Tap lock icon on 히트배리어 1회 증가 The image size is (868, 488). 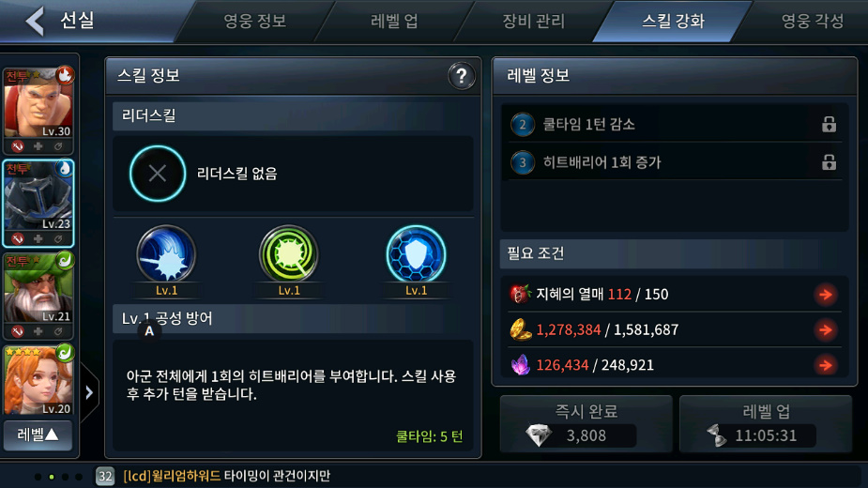829,162
